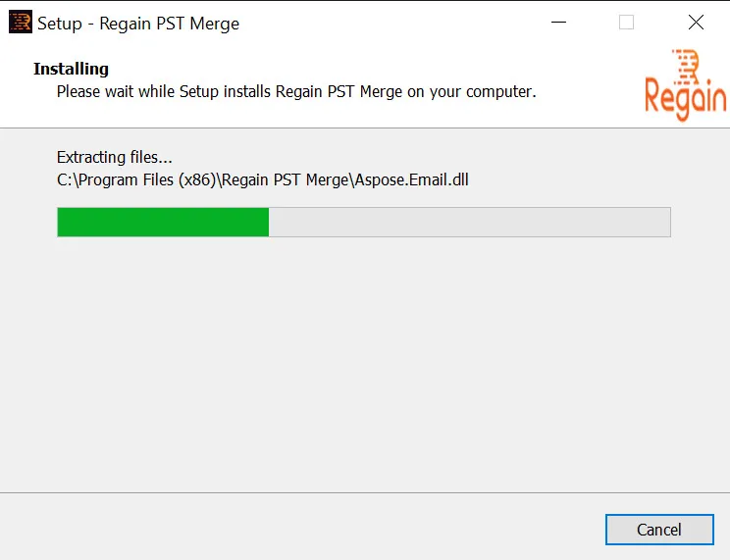Click the Aspose.Email.dll filename in the path

(x=411, y=179)
